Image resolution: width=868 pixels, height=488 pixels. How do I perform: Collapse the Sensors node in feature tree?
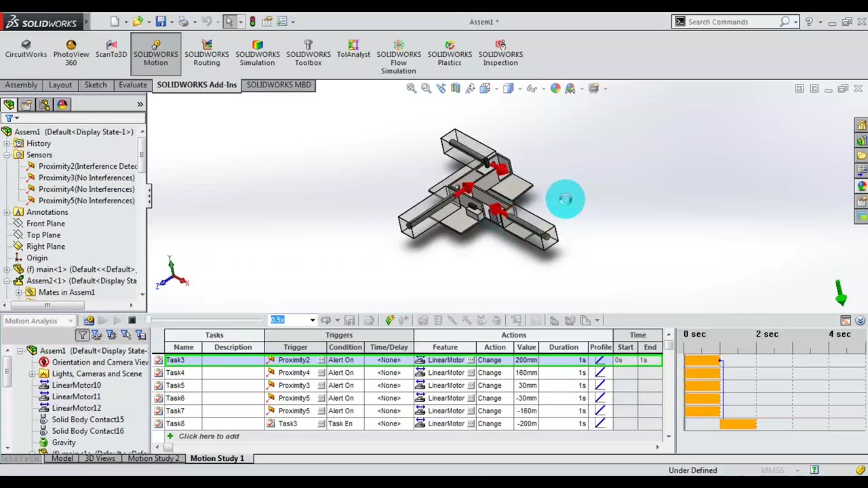[x=7, y=155]
